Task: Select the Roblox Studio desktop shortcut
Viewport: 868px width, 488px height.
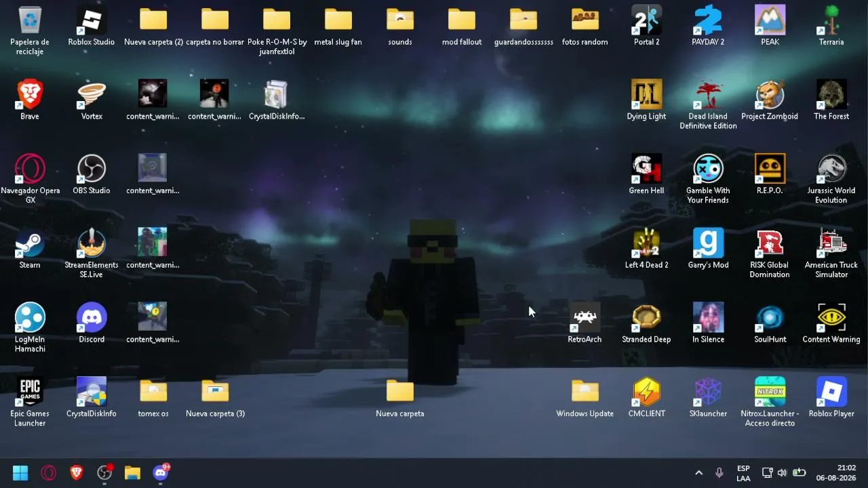Action: (92, 26)
